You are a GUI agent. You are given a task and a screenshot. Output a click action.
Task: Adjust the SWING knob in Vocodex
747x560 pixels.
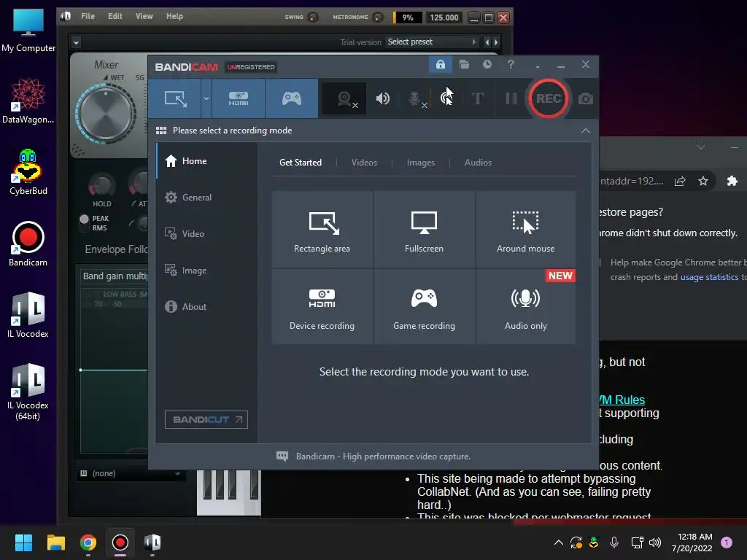tap(313, 17)
